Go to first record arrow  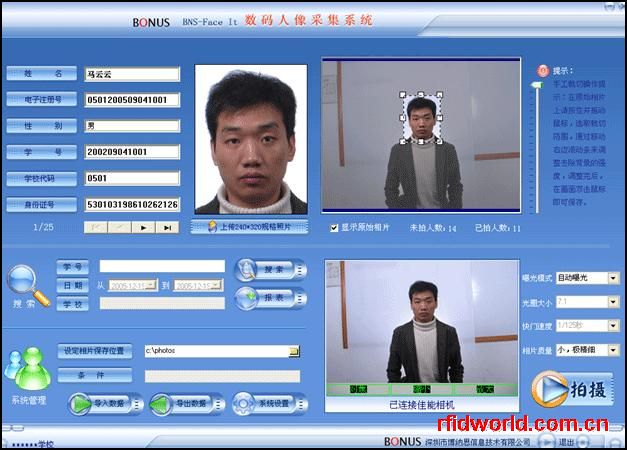click(96, 228)
